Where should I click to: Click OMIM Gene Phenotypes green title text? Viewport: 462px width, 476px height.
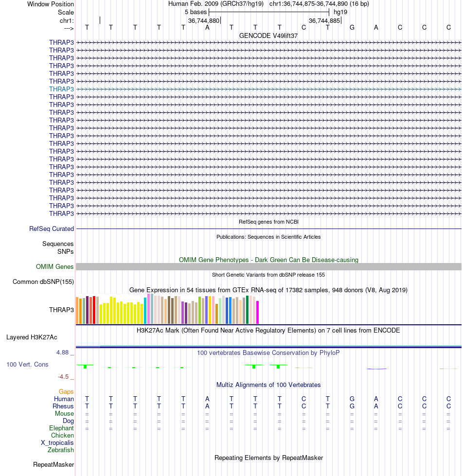coord(268,260)
